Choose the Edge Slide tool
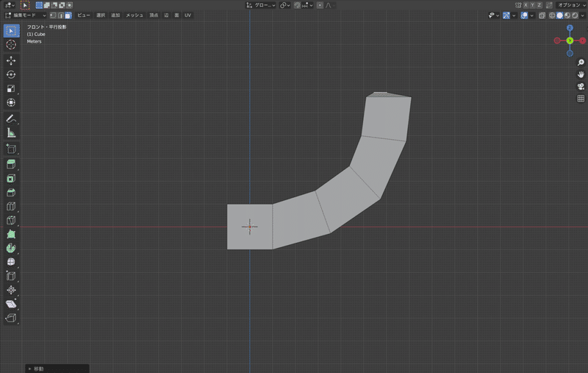Screen dimensions: 588x373 (11, 276)
